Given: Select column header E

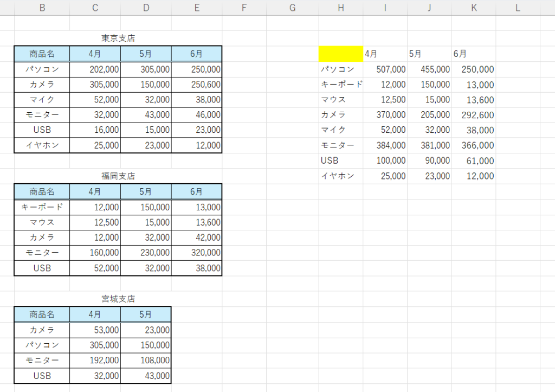Looking at the screenshot, I should click(197, 8).
